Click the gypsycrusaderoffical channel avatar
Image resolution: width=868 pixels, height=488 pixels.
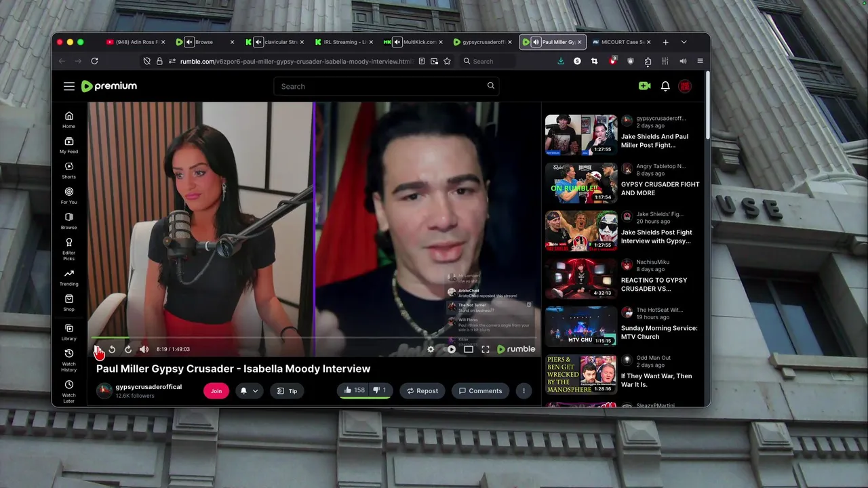click(x=104, y=390)
